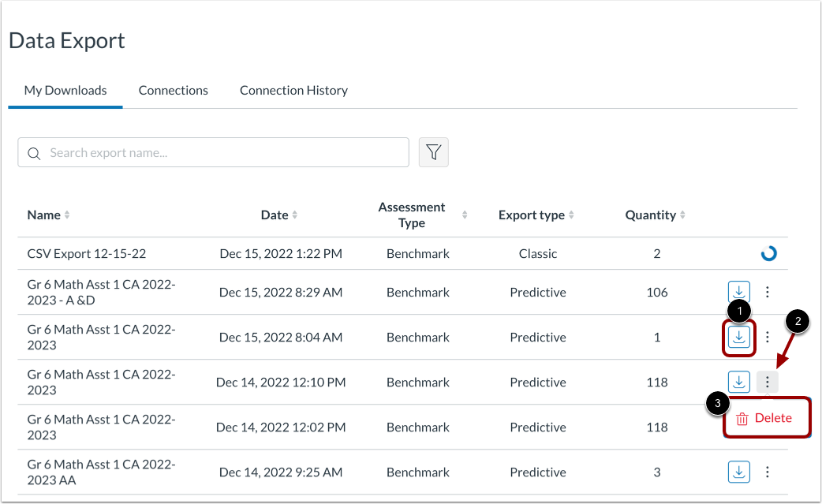Viewport: 822px width, 504px height.
Task: Download the "2022-2023 AA" export
Action: (738, 472)
